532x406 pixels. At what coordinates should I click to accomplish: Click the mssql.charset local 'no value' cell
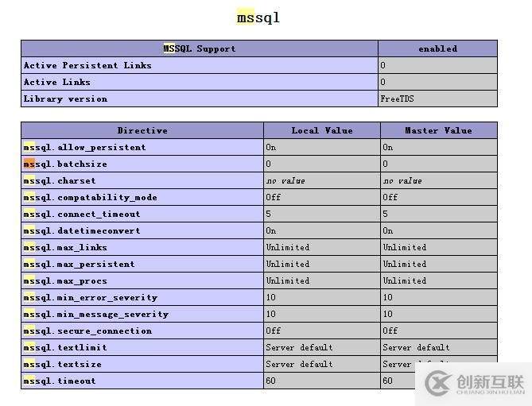pos(285,180)
